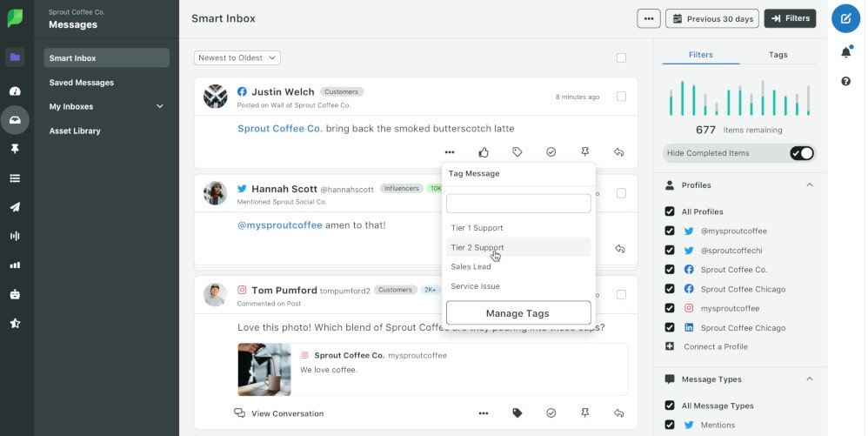The image size is (868, 436).
Task: Uncheck All Message Types checkbox
Action: coord(670,406)
